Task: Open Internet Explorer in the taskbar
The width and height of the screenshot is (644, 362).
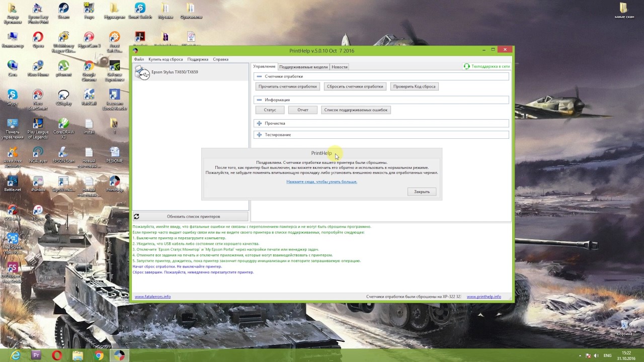Action: (16, 355)
